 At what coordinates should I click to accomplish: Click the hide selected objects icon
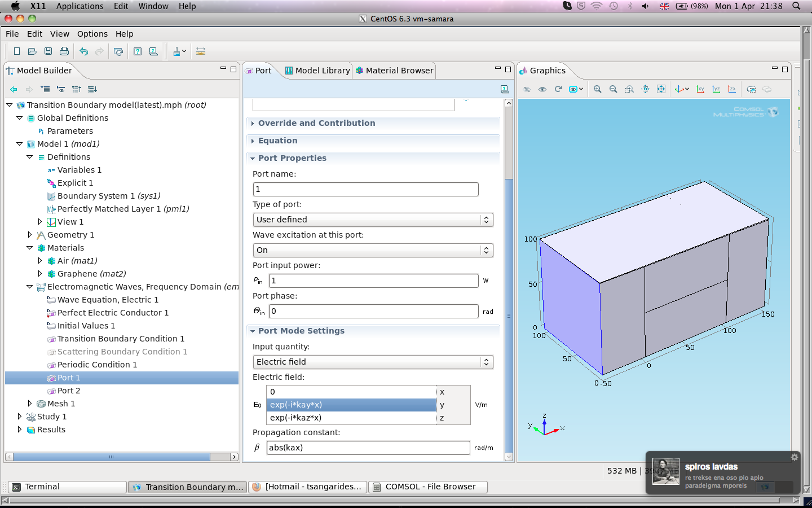click(x=527, y=89)
